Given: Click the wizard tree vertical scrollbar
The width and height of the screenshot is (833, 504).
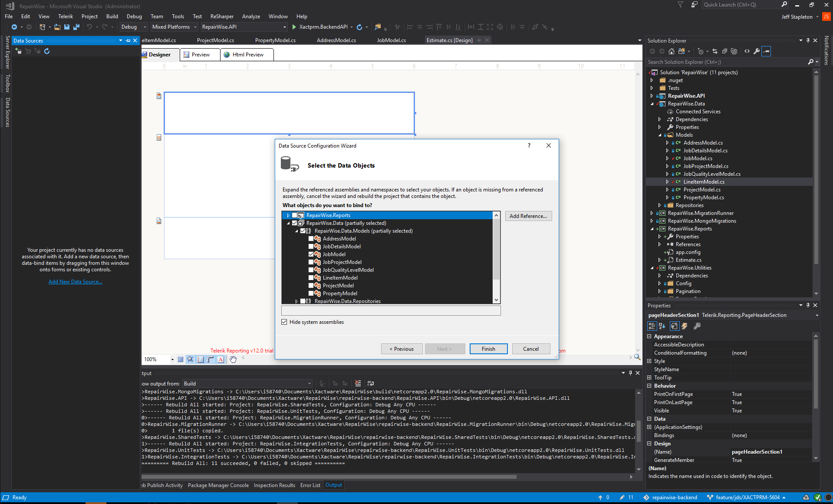Looking at the screenshot, I should (x=496, y=258).
